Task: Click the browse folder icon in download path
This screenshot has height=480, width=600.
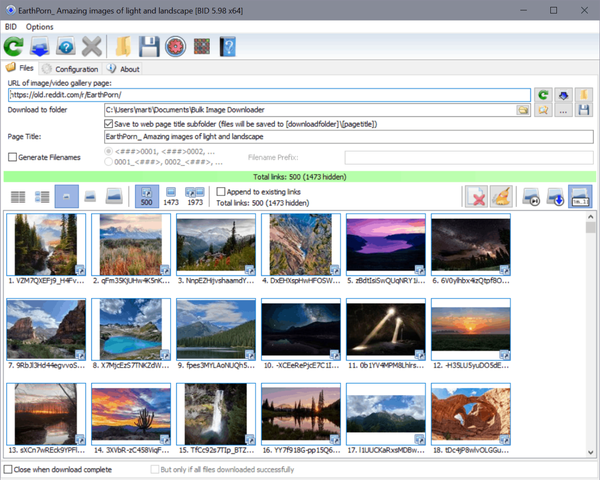Action: pyautogui.click(x=522, y=109)
